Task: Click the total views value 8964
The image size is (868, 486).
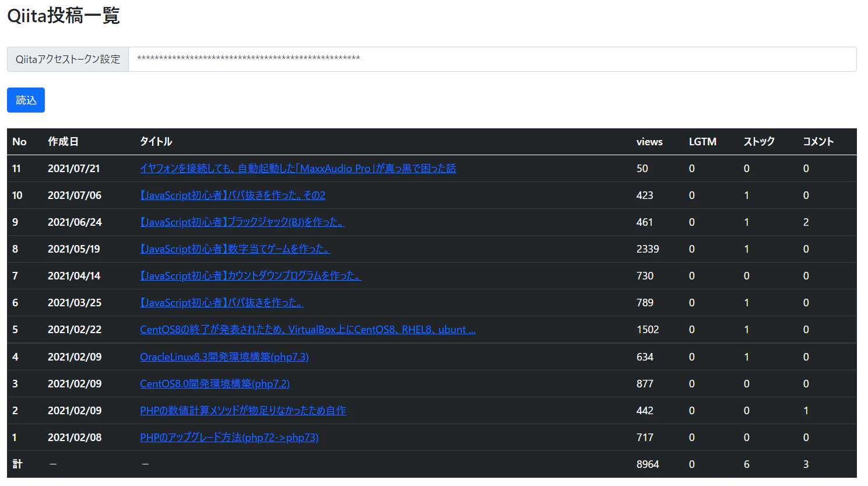Action: (648, 464)
